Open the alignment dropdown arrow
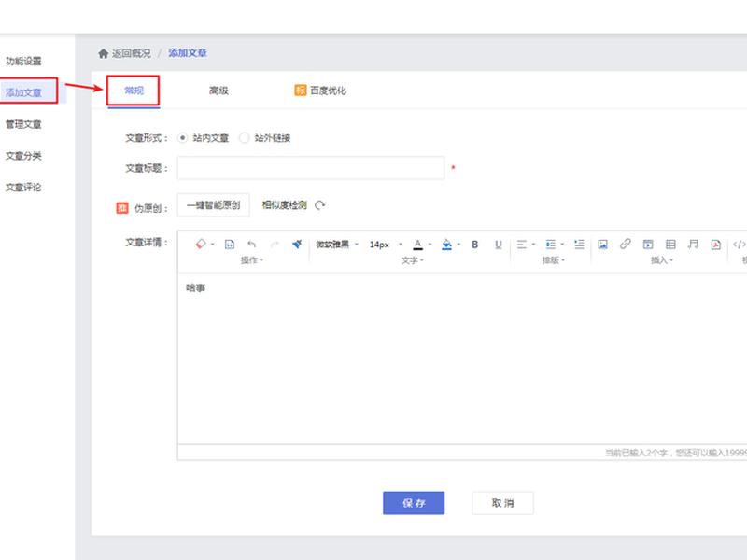The height and width of the screenshot is (560, 747). tap(533, 245)
